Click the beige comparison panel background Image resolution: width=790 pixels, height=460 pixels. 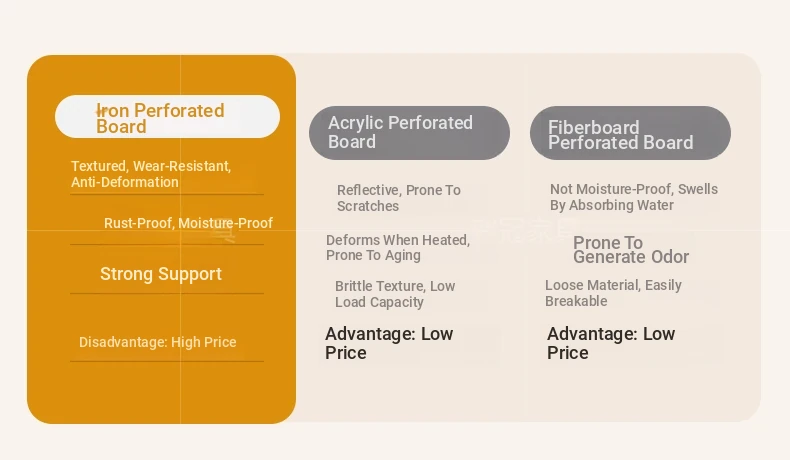tap(524, 393)
